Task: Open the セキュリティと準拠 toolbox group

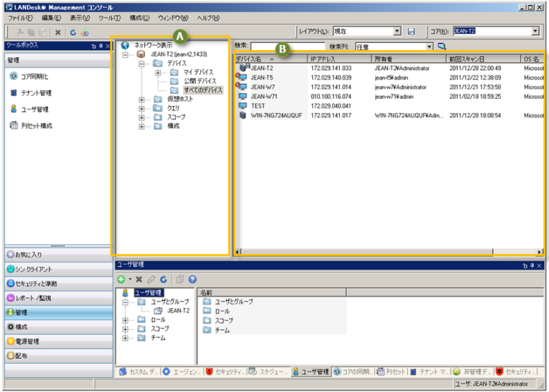Action: click(58, 283)
